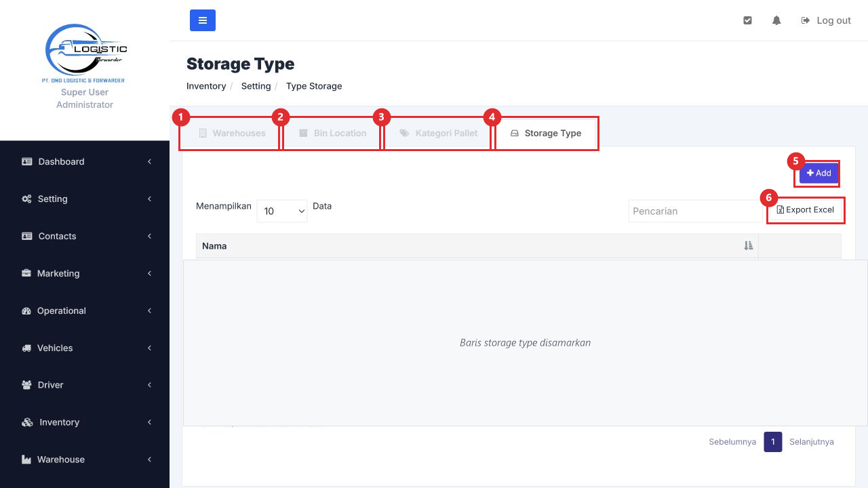
Task: Click the Dashboard sidebar icon
Action: pos(27,161)
